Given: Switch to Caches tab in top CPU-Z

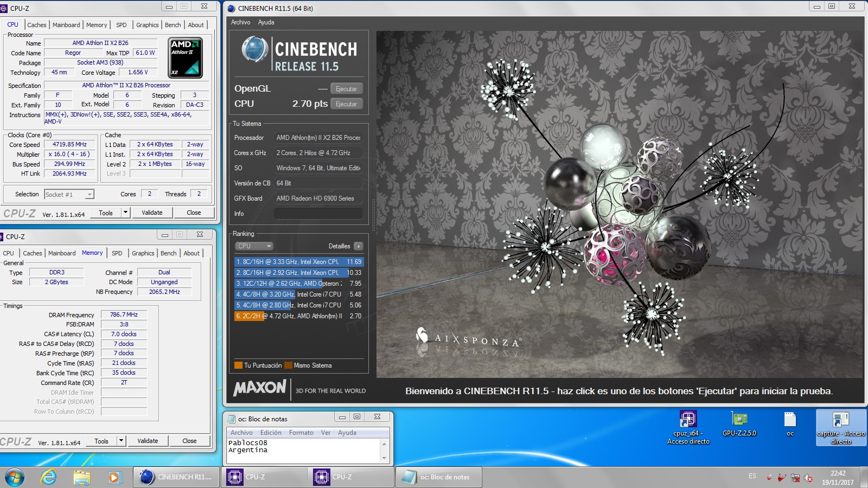Looking at the screenshot, I should pos(37,25).
